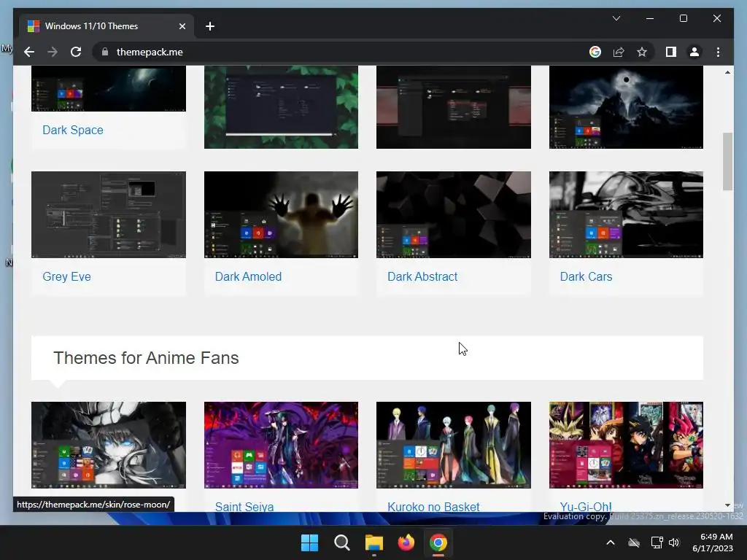
Task: Open the Saint Seiya theme link
Action: (x=244, y=507)
